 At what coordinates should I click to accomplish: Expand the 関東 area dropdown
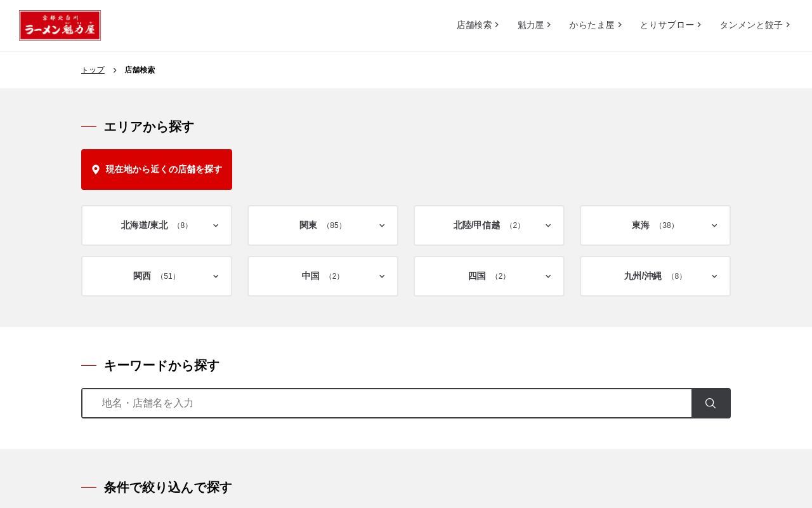point(323,225)
